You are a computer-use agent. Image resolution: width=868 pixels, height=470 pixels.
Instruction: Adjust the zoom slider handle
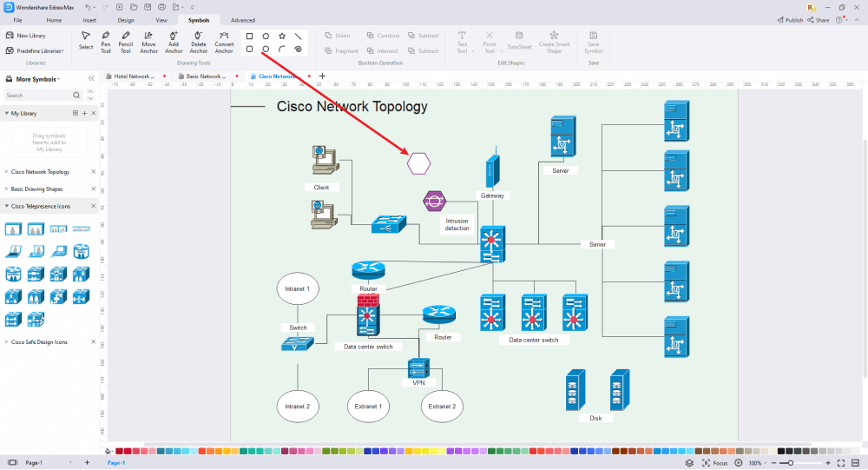791,463
